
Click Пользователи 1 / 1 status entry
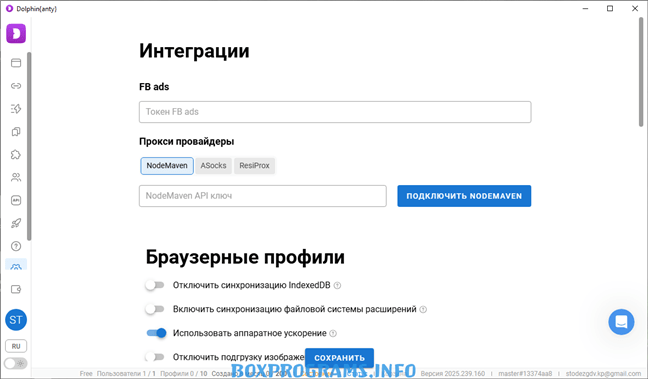126,374
